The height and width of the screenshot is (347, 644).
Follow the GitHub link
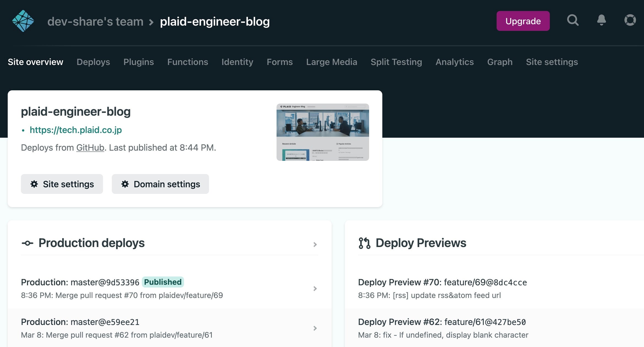coord(90,148)
